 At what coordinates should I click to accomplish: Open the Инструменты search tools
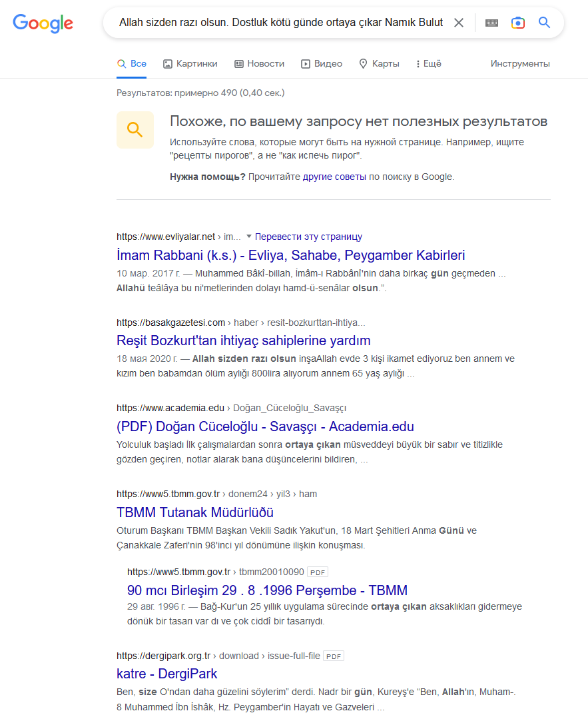coord(520,63)
